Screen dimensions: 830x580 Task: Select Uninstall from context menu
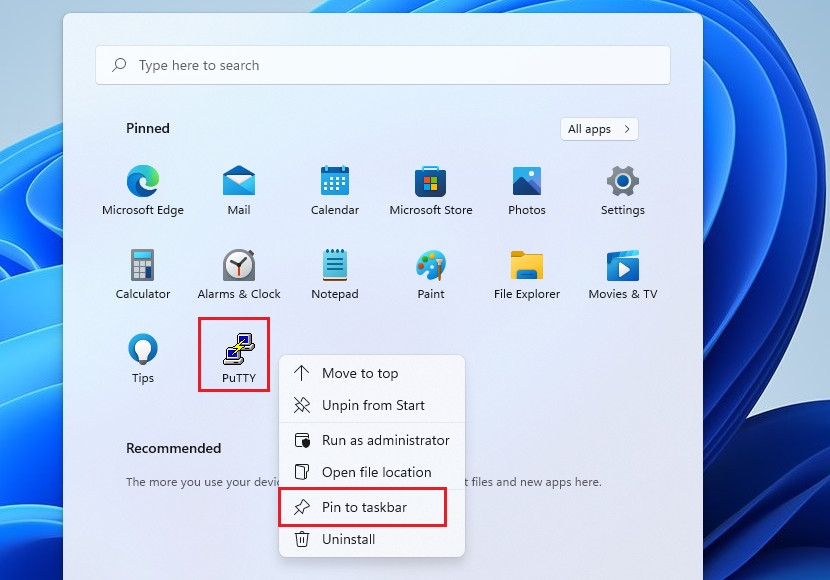(x=372, y=539)
